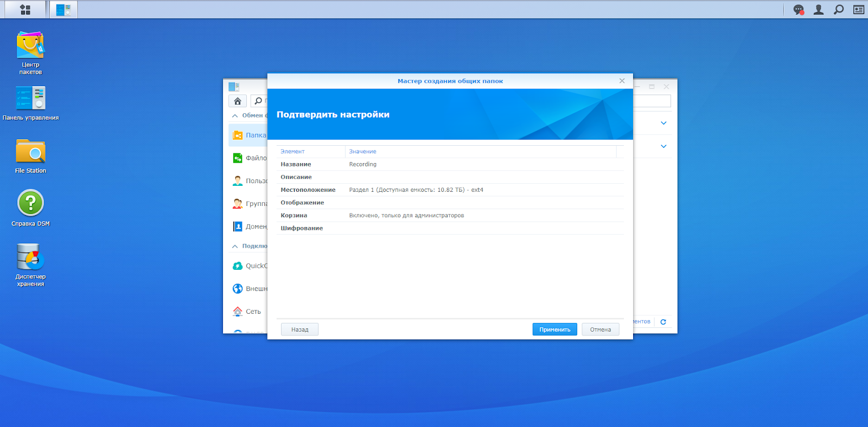Select the Корзина row value

click(406, 216)
